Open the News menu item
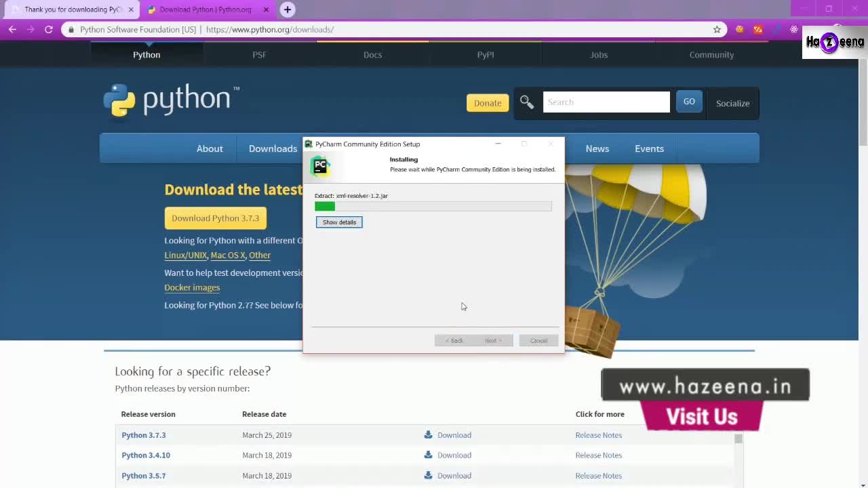Screen dimensions: 868x488 (x=597, y=148)
